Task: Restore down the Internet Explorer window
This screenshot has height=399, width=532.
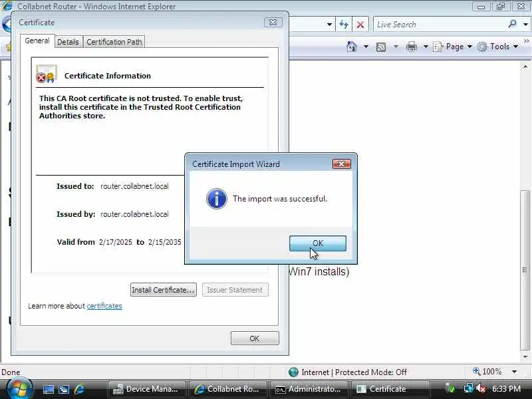Action: click(x=501, y=7)
